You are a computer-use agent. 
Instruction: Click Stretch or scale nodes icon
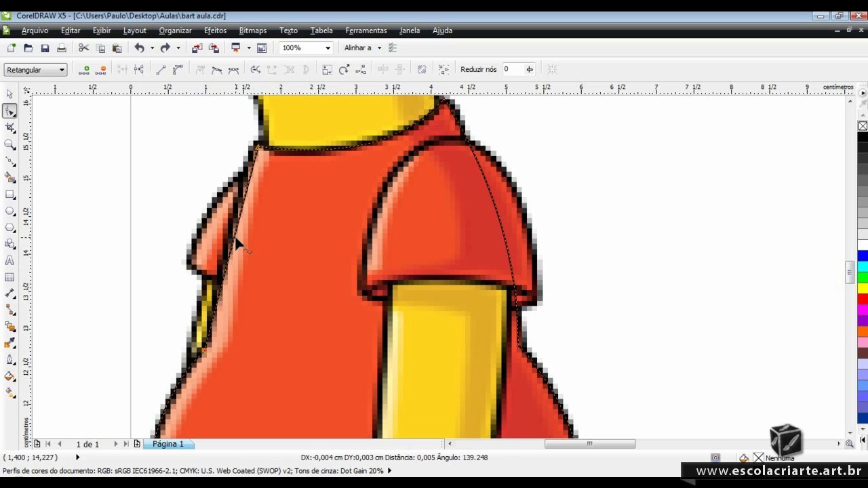click(x=327, y=69)
